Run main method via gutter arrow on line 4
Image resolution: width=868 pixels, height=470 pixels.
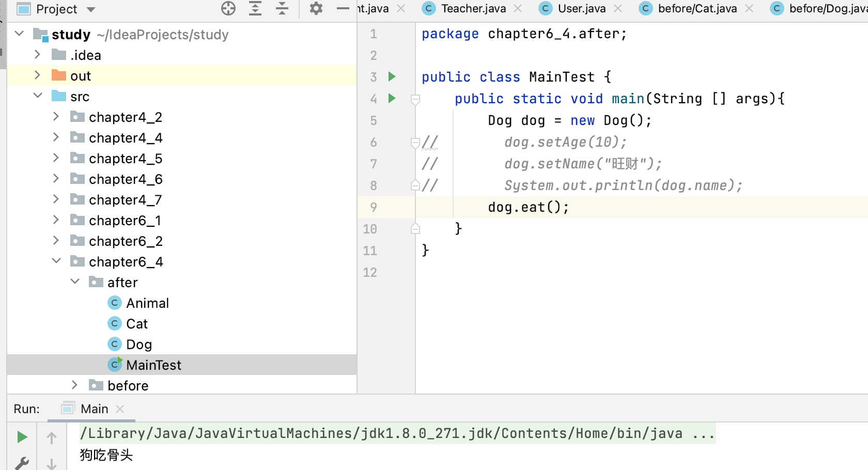click(392, 99)
